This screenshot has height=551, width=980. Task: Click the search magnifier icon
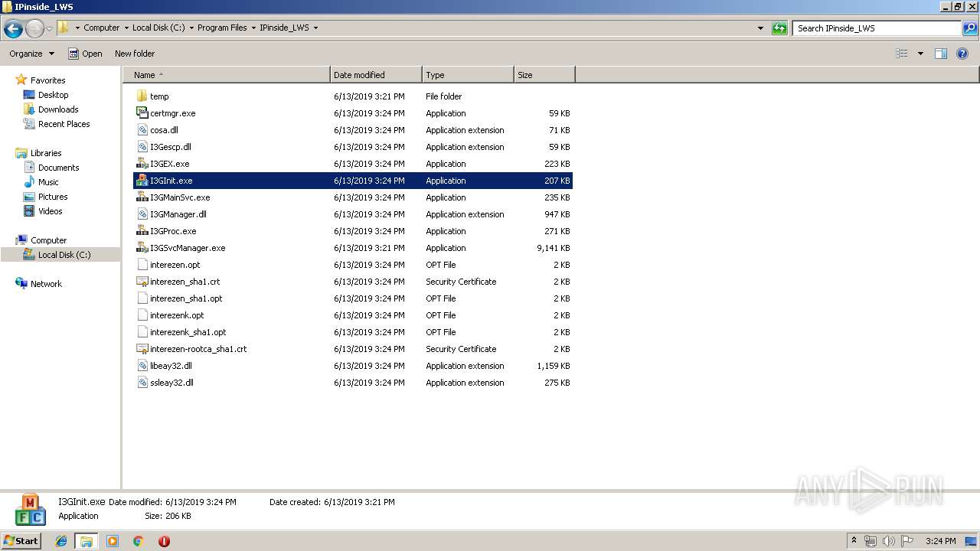click(969, 28)
